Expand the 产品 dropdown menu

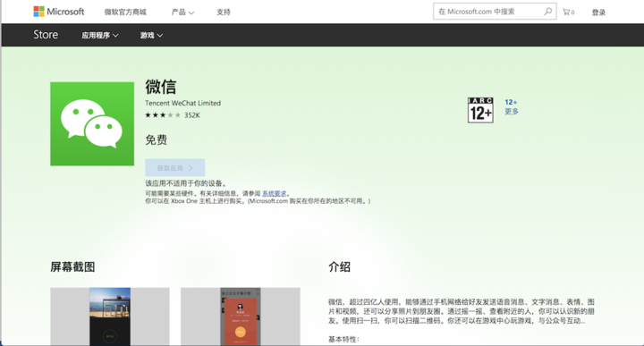click(x=182, y=12)
